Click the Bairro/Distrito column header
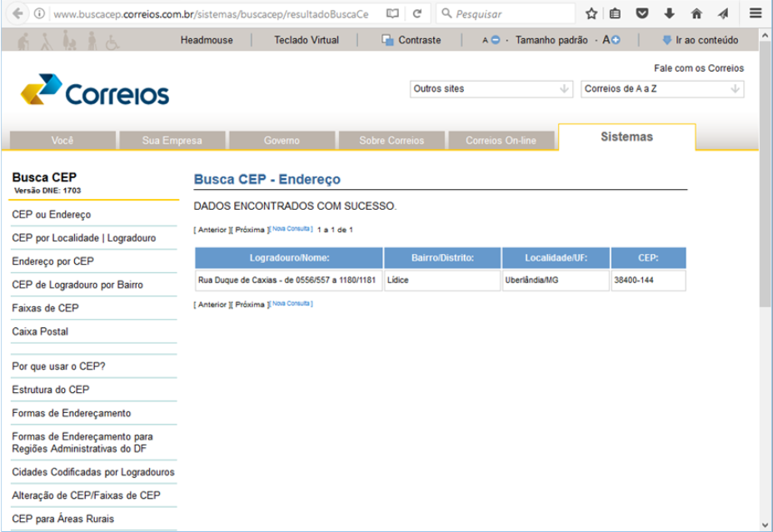Screen dimensions: 773x532 (442, 257)
